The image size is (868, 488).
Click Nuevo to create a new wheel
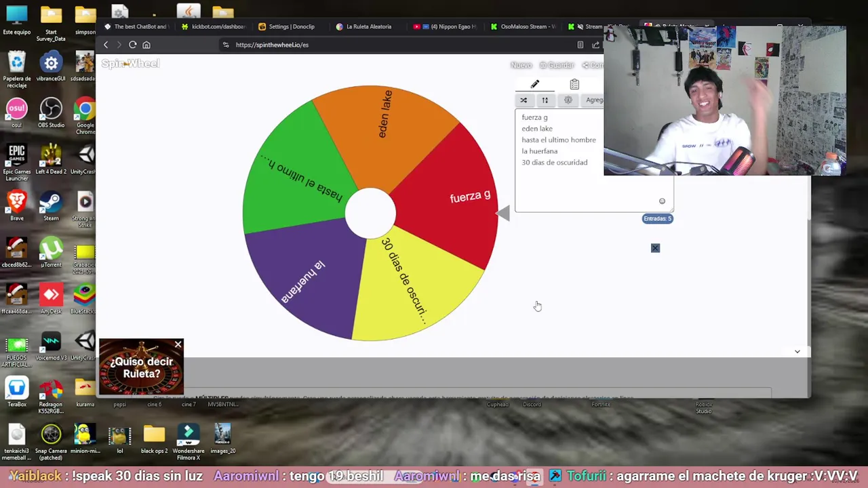[x=521, y=65]
